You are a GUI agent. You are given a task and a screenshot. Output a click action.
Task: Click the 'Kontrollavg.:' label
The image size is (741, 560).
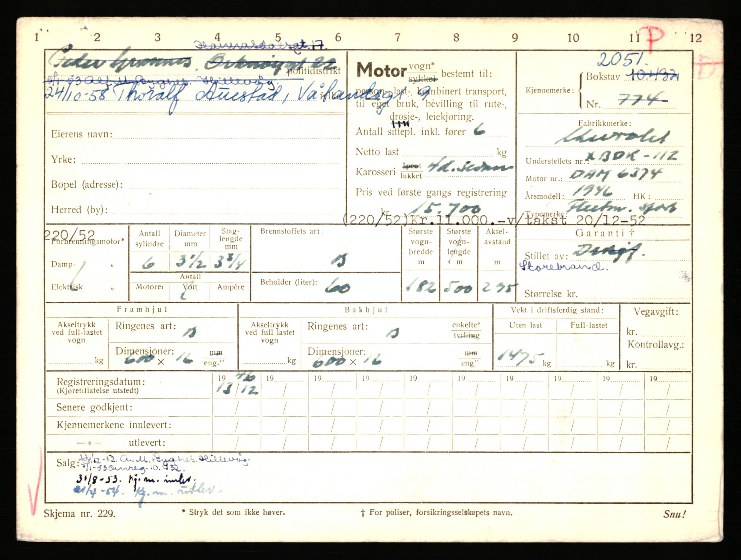(656, 345)
